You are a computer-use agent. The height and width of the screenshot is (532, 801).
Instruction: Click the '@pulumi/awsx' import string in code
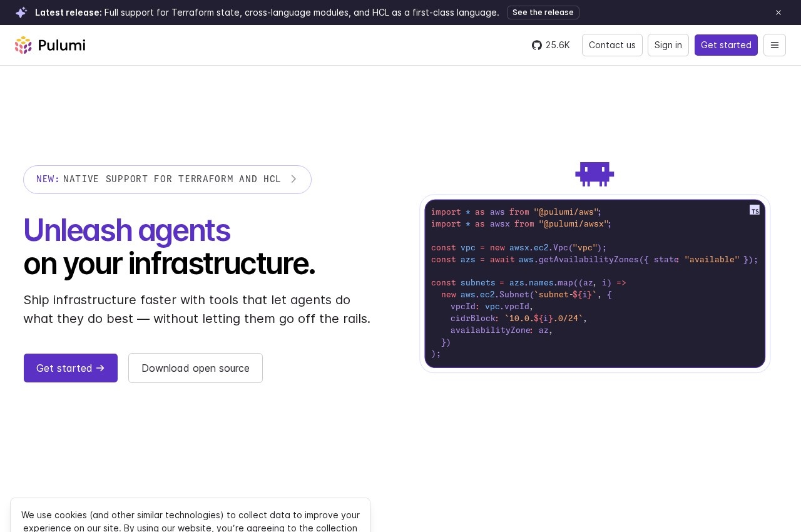coord(575,224)
